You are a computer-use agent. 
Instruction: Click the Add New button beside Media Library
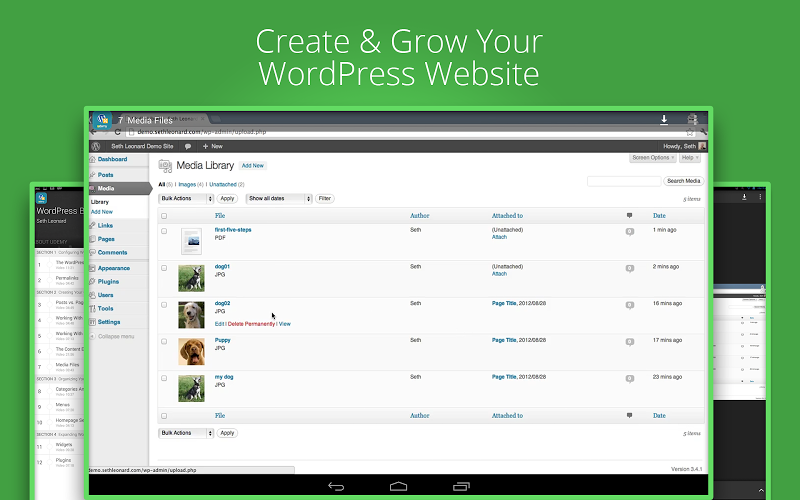(253, 166)
